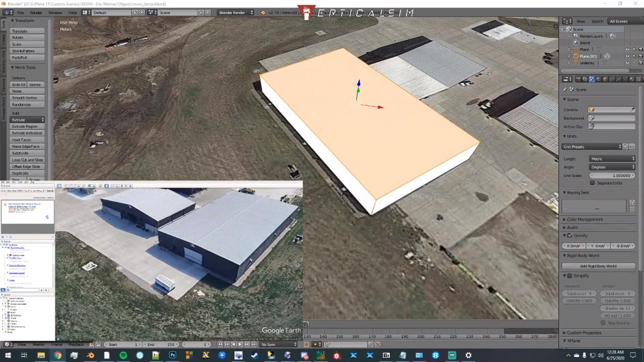The image size is (644, 362).
Task: Open Spotify from the Windows taskbar
Action: pyautogui.click(x=123, y=355)
